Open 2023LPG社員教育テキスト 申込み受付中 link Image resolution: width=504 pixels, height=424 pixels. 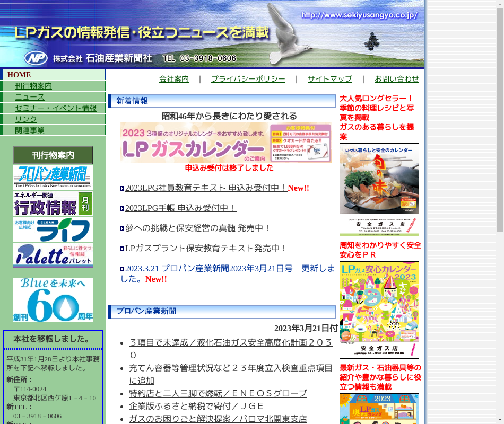[x=206, y=188]
